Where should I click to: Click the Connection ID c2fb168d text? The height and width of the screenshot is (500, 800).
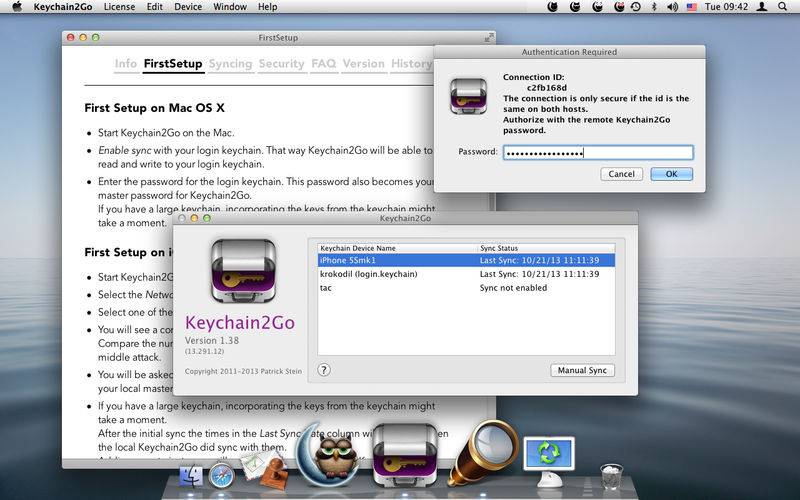547,88
